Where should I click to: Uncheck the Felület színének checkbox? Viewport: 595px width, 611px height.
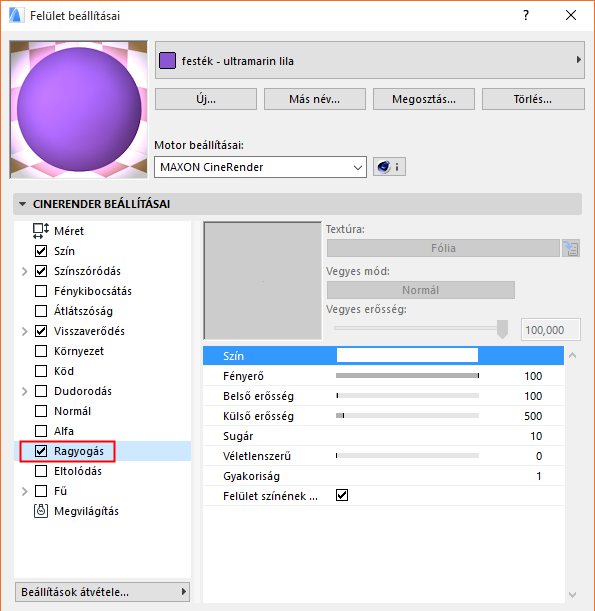(x=342, y=496)
